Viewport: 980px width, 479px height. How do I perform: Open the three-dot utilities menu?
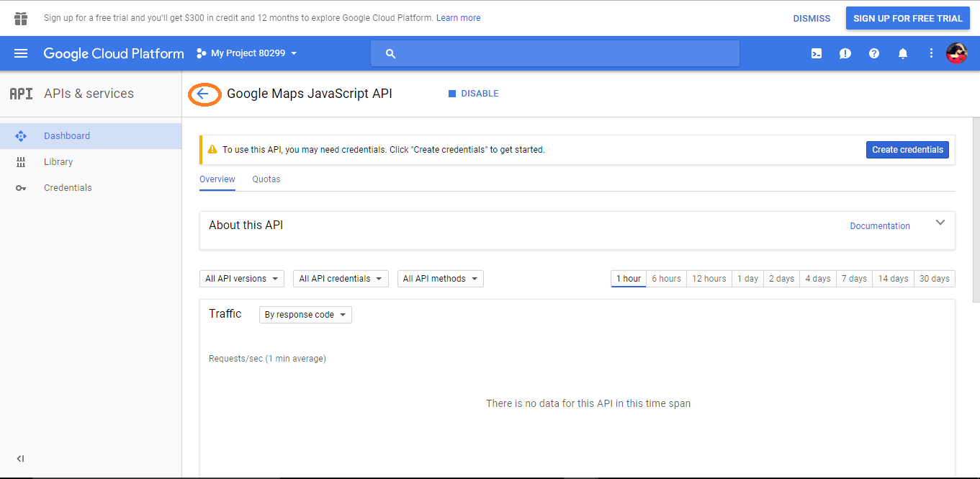[931, 53]
